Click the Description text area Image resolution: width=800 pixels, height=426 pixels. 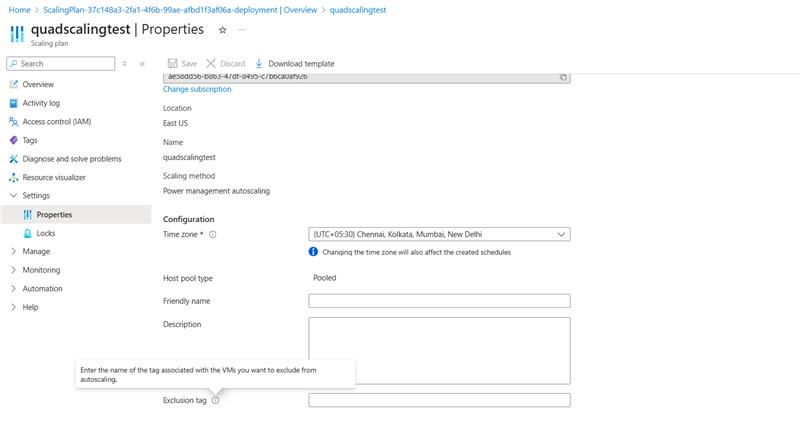click(x=439, y=350)
